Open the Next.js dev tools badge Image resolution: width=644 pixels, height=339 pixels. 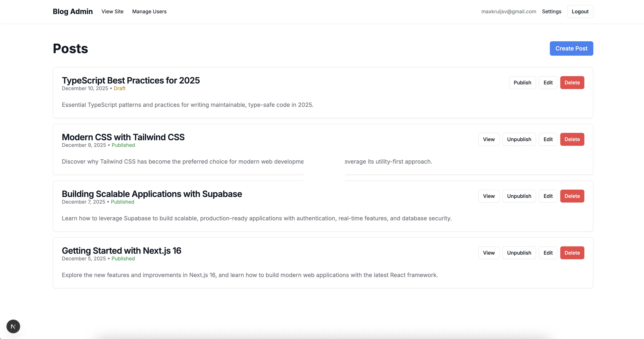coord(13,326)
